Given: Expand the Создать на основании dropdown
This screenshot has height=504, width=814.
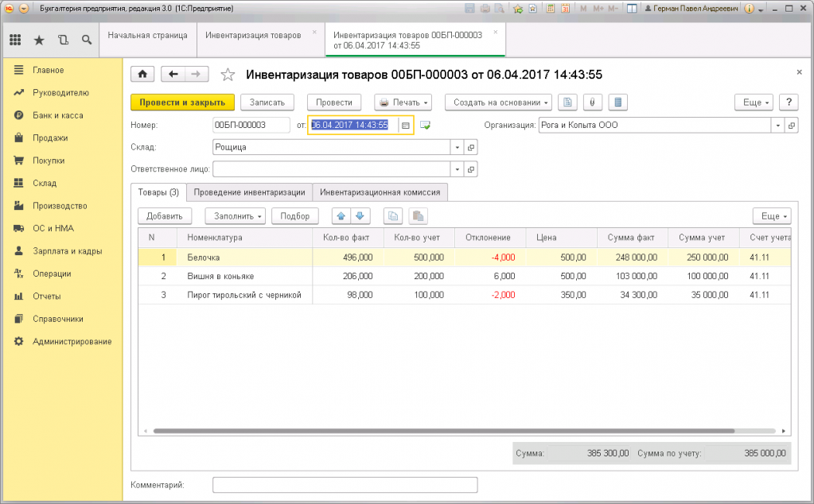Looking at the screenshot, I should (x=498, y=103).
